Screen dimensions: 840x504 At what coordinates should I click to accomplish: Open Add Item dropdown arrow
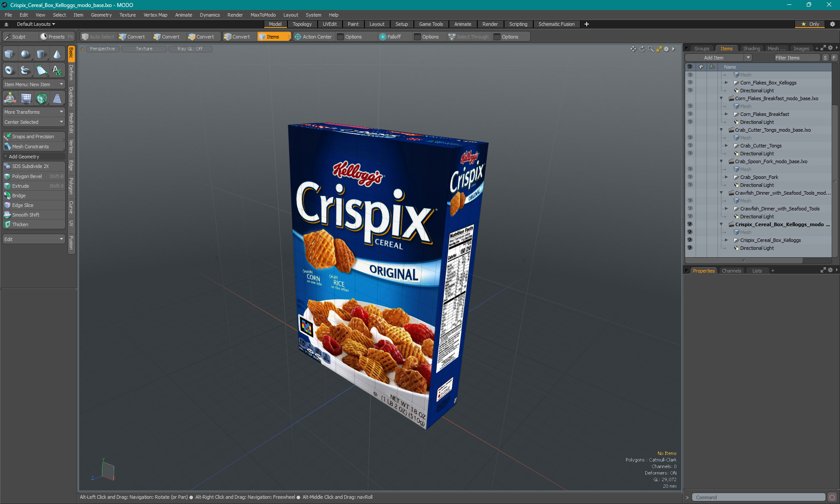point(748,58)
